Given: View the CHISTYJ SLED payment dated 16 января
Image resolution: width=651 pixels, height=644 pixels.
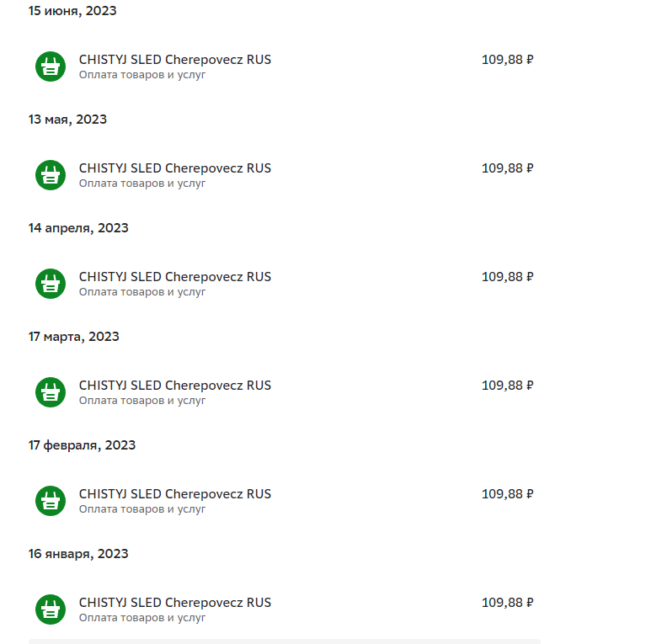Looking at the screenshot, I should (175, 603).
